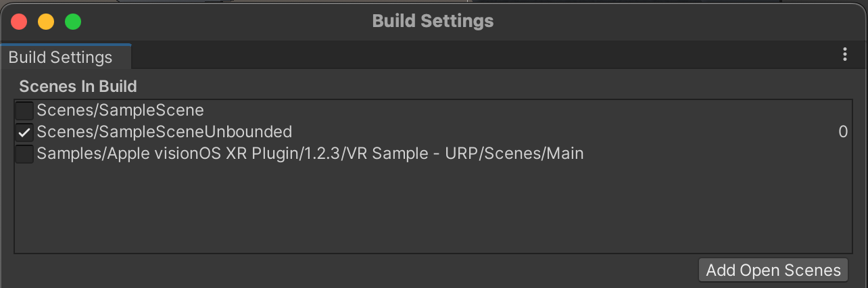The height and width of the screenshot is (288, 868).
Task: Click blank space right of Scenes In Build heading
Action: (x=473, y=87)
